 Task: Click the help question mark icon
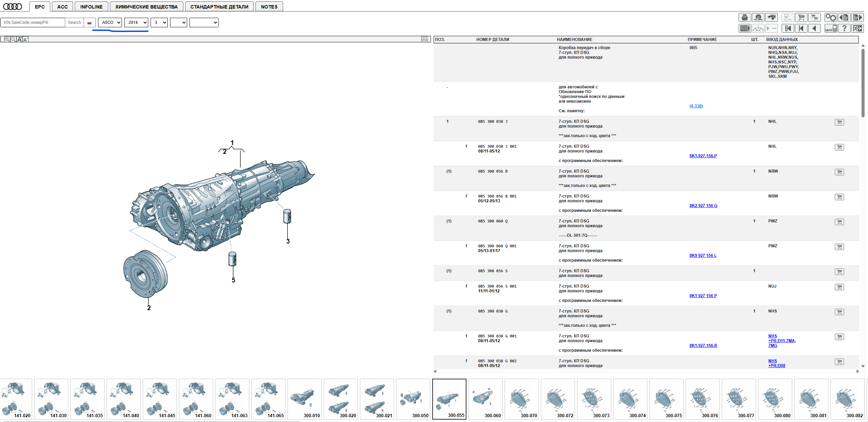pos(844,28)
